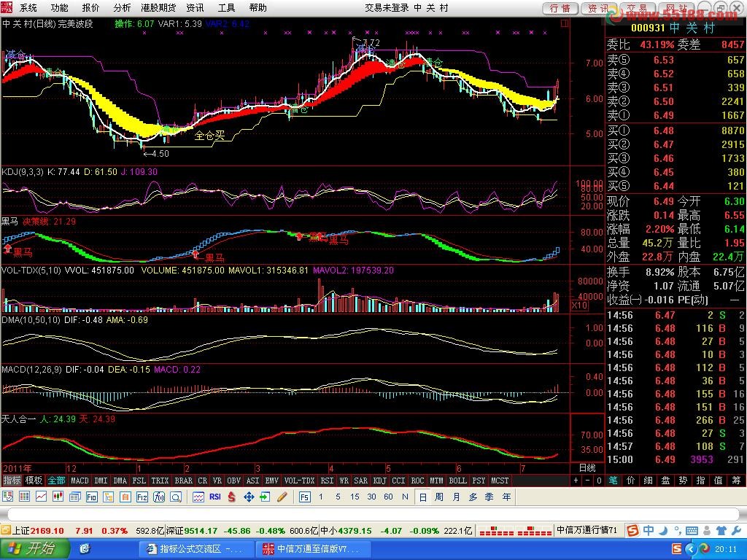Select the 5-minute period button
Image resolution: width=747 pixels, height=560 pixels.
point(338,497)
